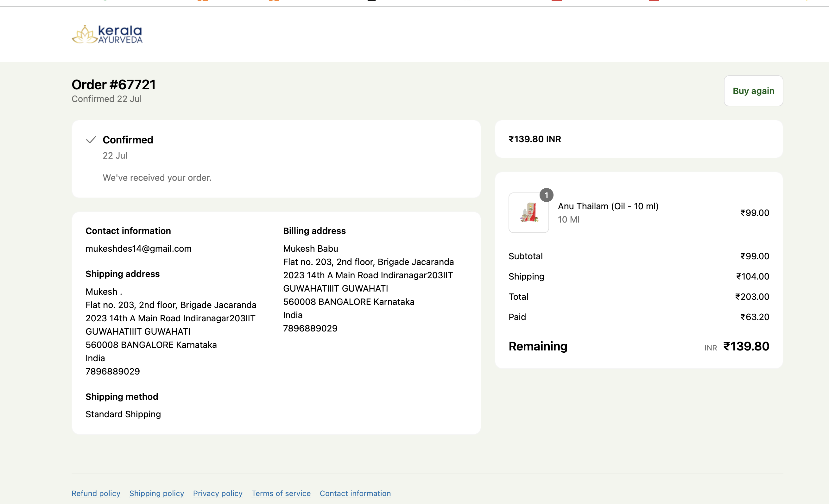Click the Confirmed checkmark icon
Screen dimensions: 829x504
(x=90, y=140)
